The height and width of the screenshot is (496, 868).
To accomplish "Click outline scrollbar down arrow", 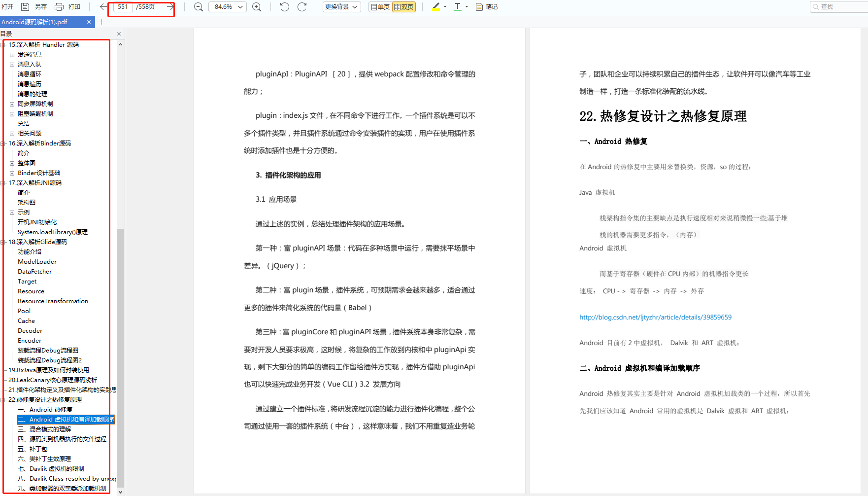I will coord(120,492).
